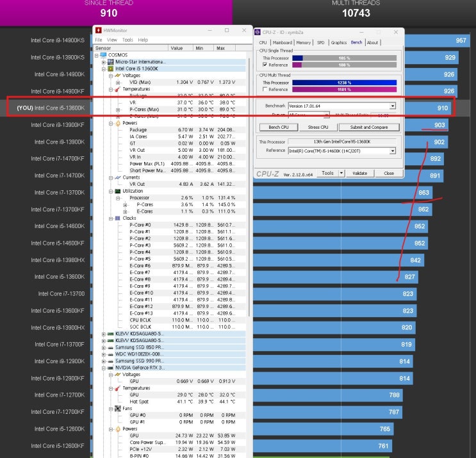Click the Currents waveform icon

118,177
